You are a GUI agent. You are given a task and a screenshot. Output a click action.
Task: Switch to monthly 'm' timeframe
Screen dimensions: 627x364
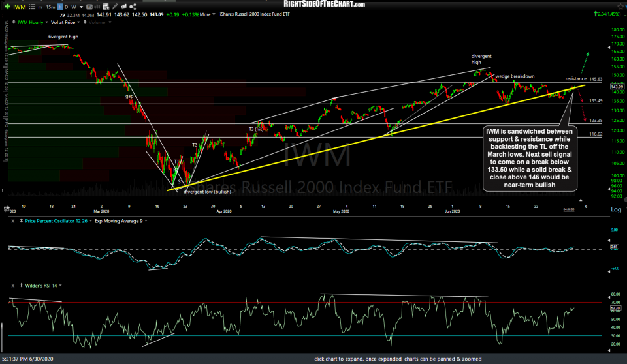pyautogui.click(x=40, y=7)
